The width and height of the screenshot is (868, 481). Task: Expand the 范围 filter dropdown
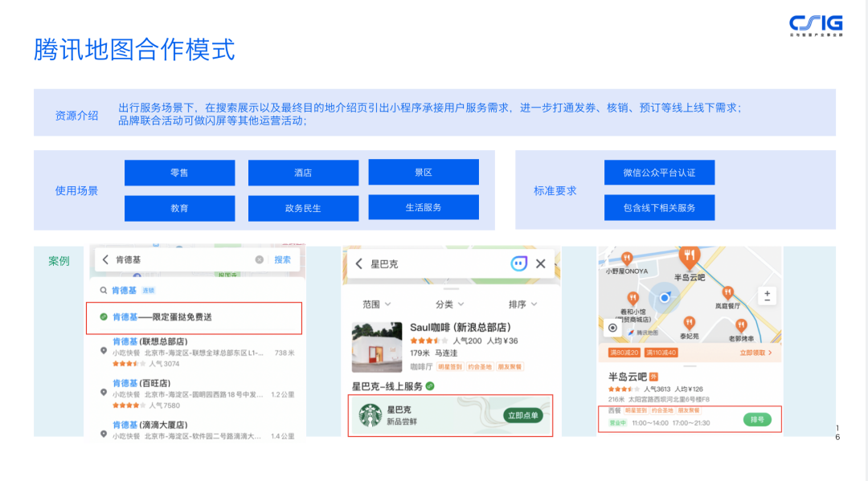tap(376, 304)
